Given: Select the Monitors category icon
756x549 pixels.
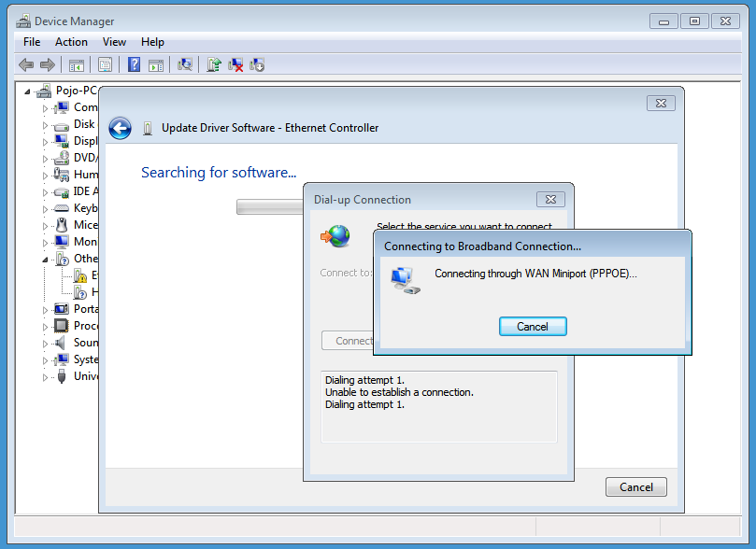Looking at the screenshot, I should coord(62,242).
